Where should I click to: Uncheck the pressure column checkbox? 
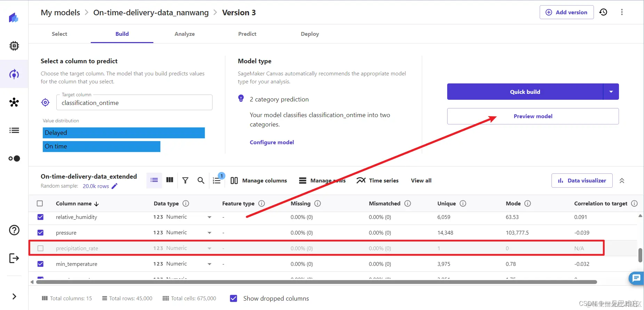pyautogui.click(x=40, y=232)
